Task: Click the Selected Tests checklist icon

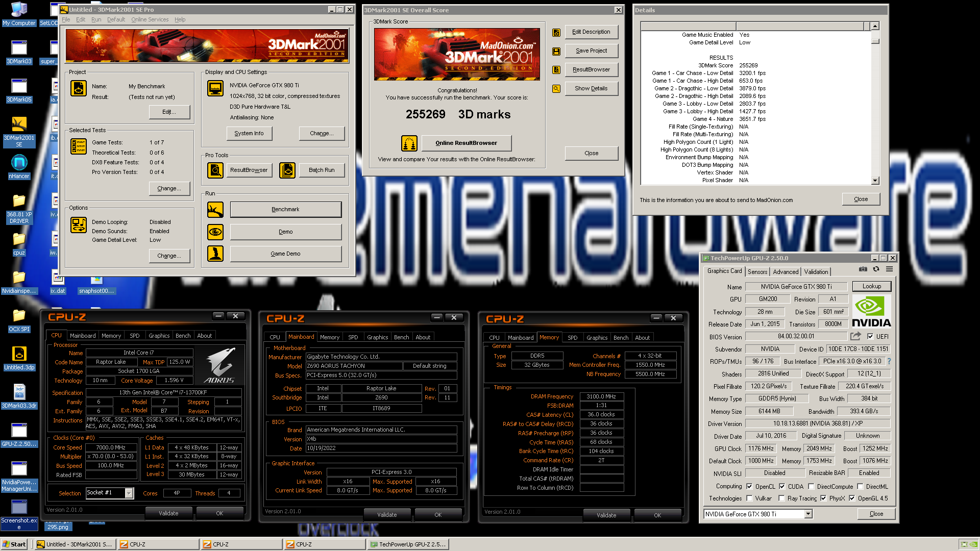Action: [x=79, y=147]
